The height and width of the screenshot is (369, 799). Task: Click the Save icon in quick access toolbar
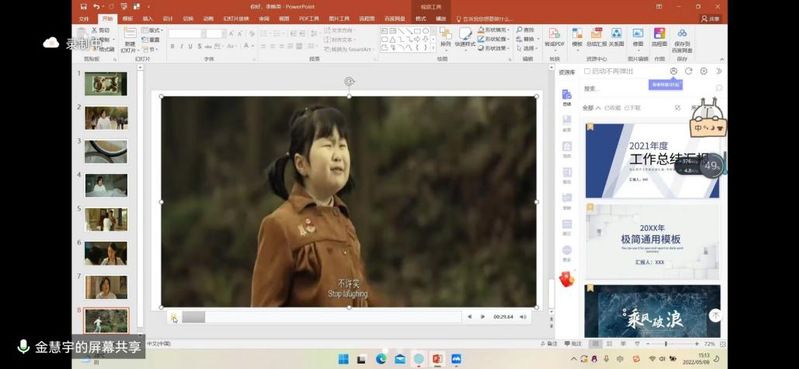pyautogui.click(x=84, y=7)
